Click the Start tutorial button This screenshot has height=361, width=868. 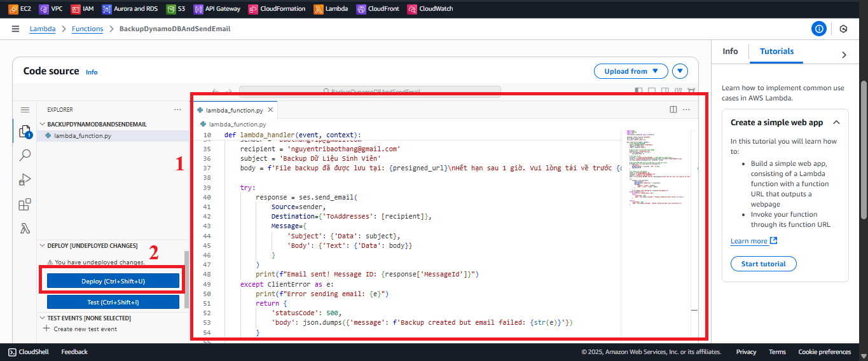[x=763, y=264]
